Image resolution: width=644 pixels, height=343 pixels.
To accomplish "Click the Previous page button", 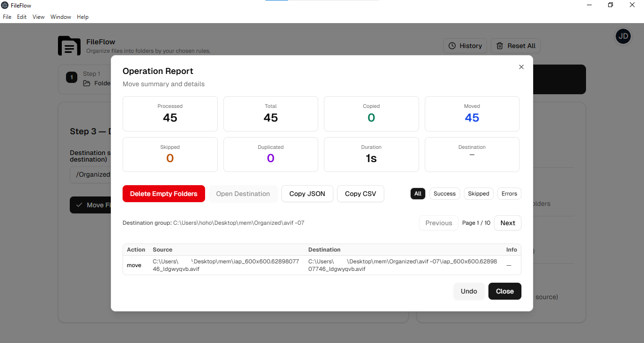I will click(x=439, y=223).
